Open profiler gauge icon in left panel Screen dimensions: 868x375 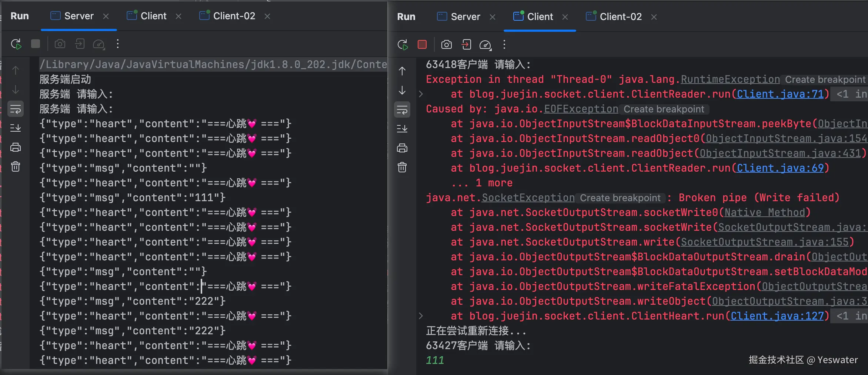coord(99,44)
